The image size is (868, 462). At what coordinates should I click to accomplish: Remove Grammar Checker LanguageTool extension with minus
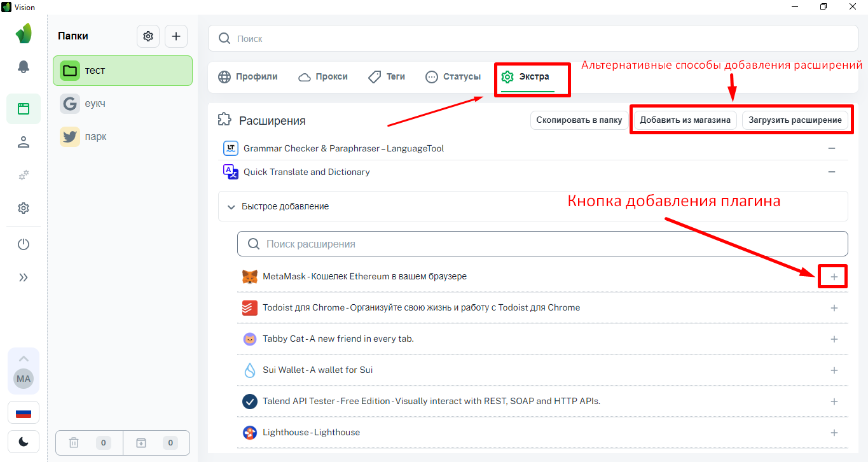(x=832, y=148)
